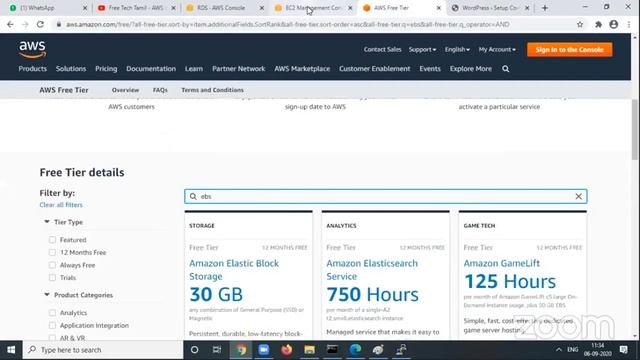The height and width of the screenshot is (360, 640).
Task: Open the Pricing menu
Action: click(106, 69)
